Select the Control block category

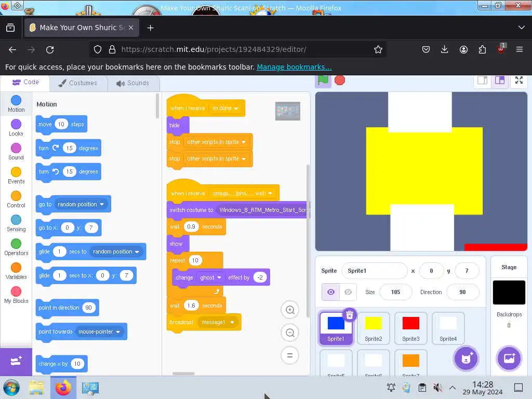click(x=16, y=199)
